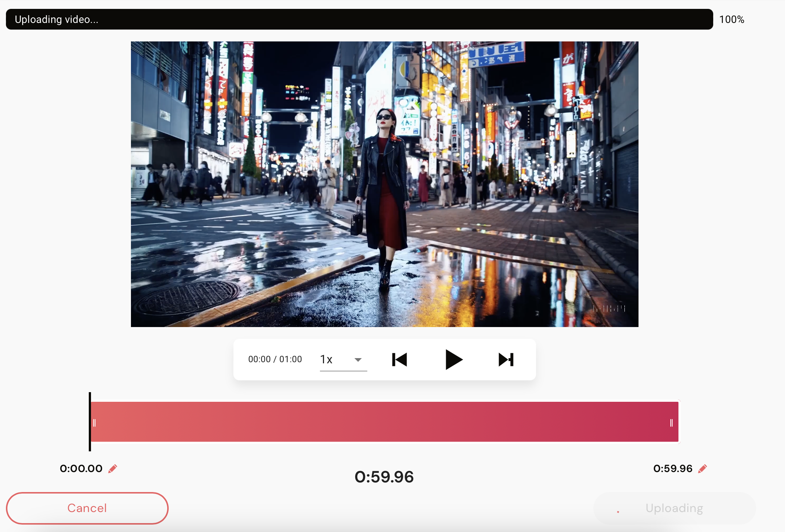Click the 100% upload percentage label
Screen dimensions: 785x532
pyautogui.click(x=731, y=19)
